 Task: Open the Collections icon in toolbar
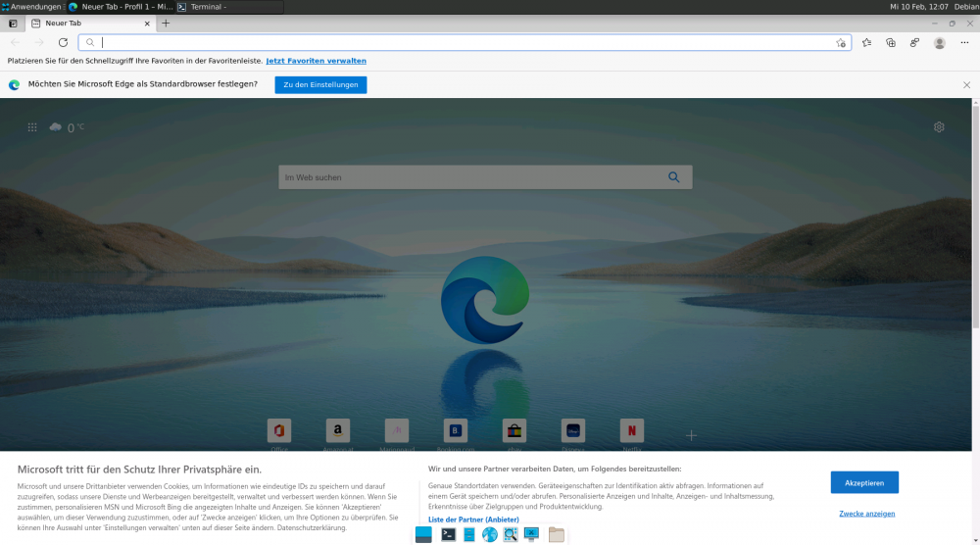point(891,42)
